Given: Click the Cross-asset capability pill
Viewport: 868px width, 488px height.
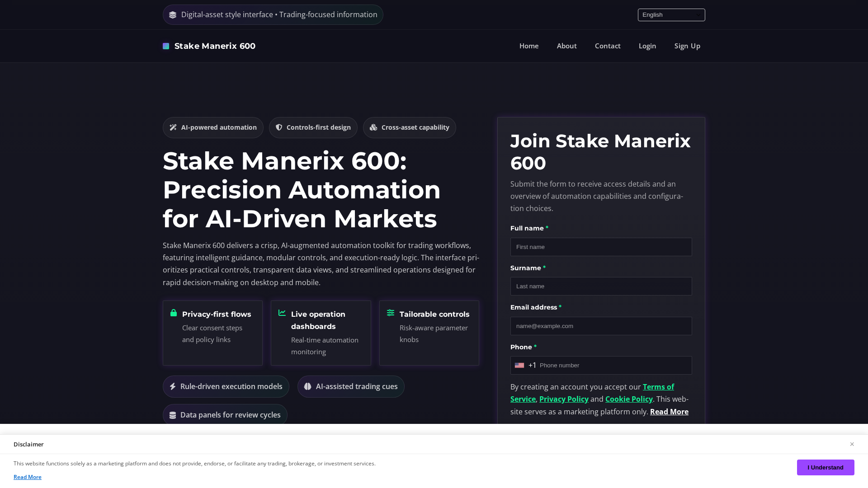Looking at the screenshot, I should (x=410, y=128).
